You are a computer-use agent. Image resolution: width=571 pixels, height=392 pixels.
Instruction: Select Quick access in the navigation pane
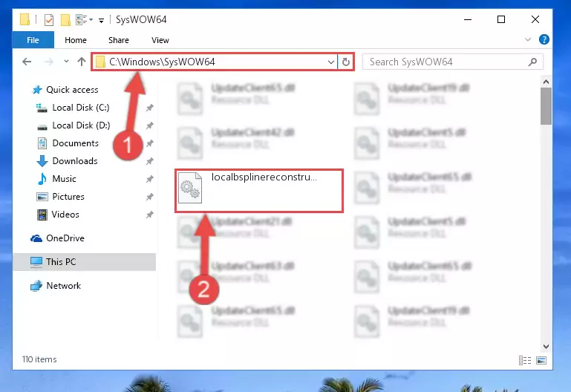tap(72, 90)
